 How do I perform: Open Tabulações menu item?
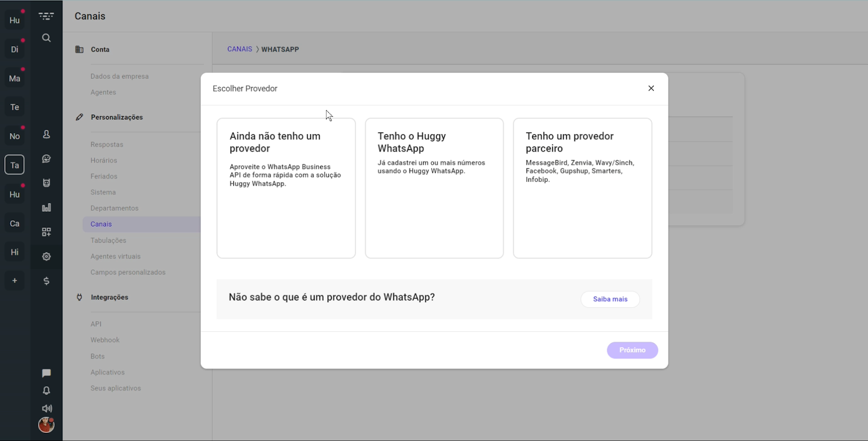[x=108, y=241]
